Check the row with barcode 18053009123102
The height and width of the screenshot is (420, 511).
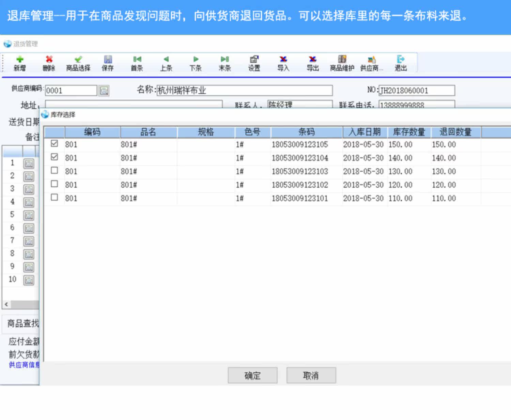coord(54,184)
